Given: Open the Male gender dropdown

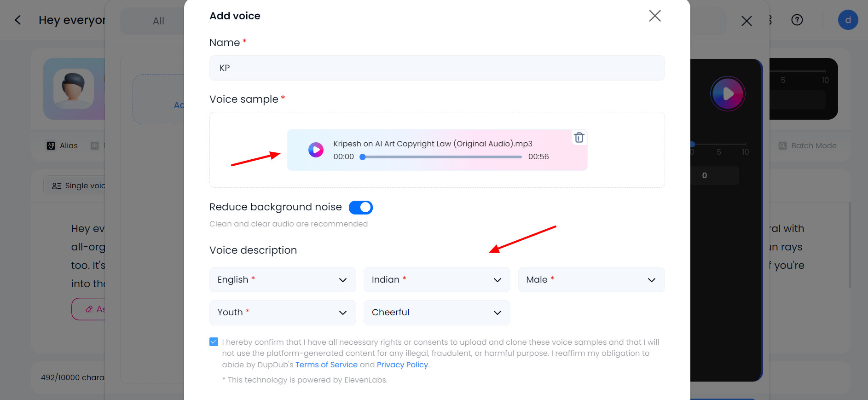Looking at the screenshot, I should [591, 280].
